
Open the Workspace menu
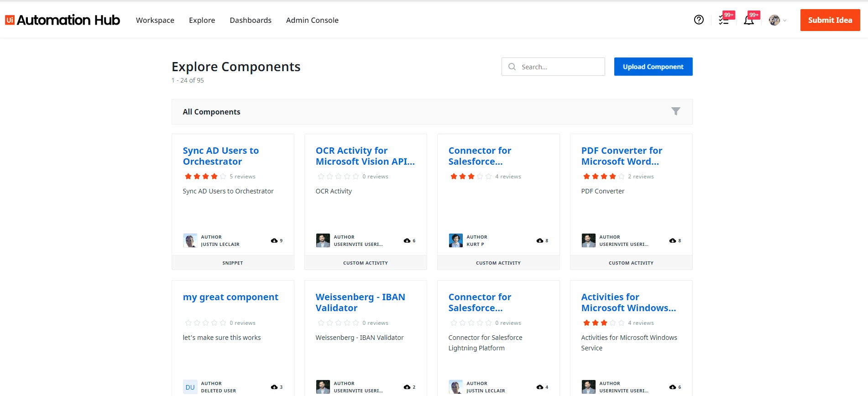click(155, 20)
